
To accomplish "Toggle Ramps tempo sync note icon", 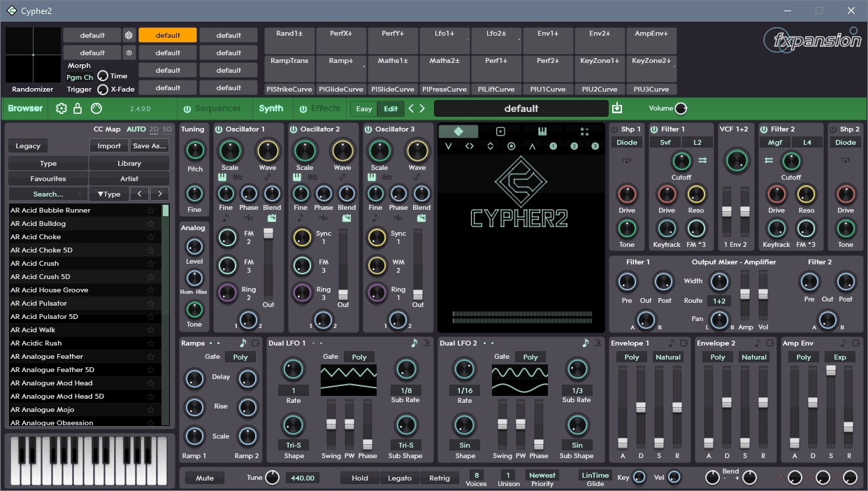I will pyautogui.click(x=243, y=343).
